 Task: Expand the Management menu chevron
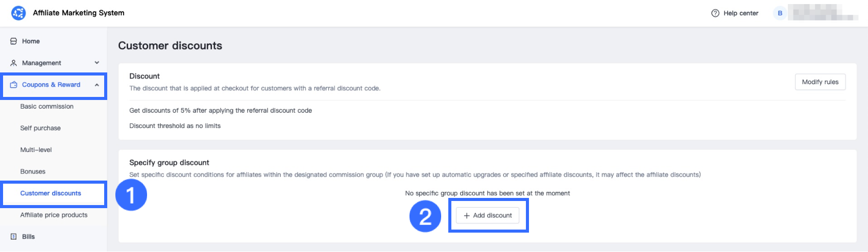click(x=97, y=63)
